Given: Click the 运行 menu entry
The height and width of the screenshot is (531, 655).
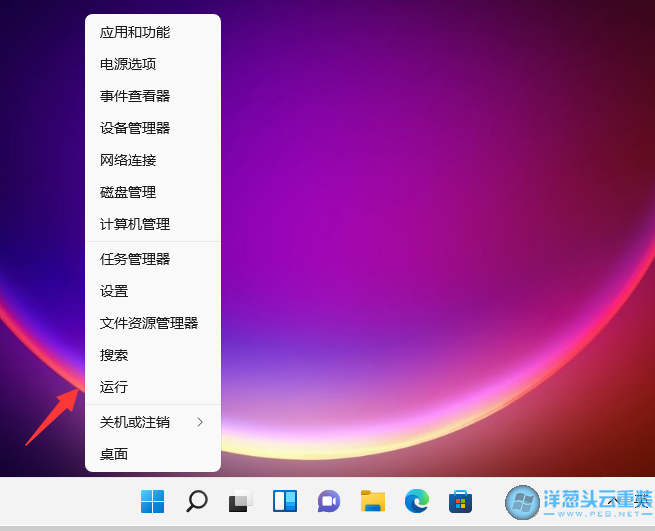Looking at the screenshot, I should pyautogui.click(x=153, y=387).
